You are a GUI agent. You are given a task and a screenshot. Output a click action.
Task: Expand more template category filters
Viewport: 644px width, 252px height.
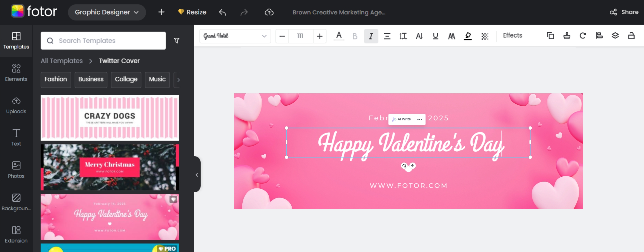coord(178,80)
